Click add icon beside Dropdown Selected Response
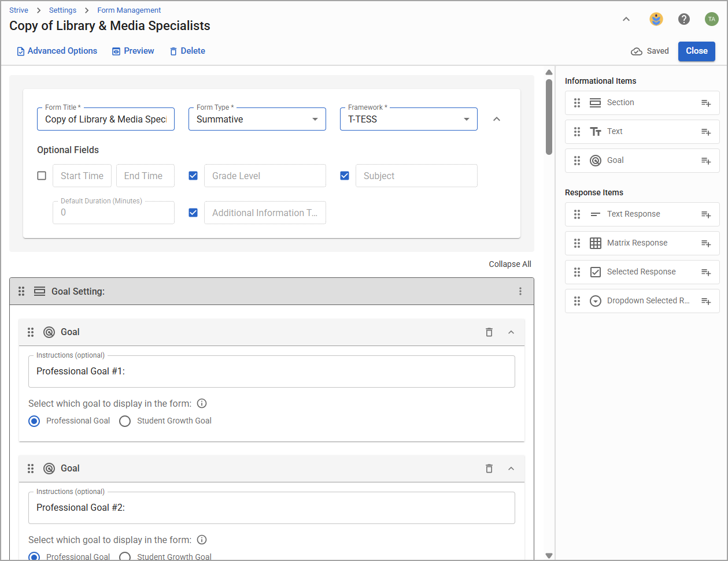Viewport: 728px width, 561px height. (x=706, y=301)
